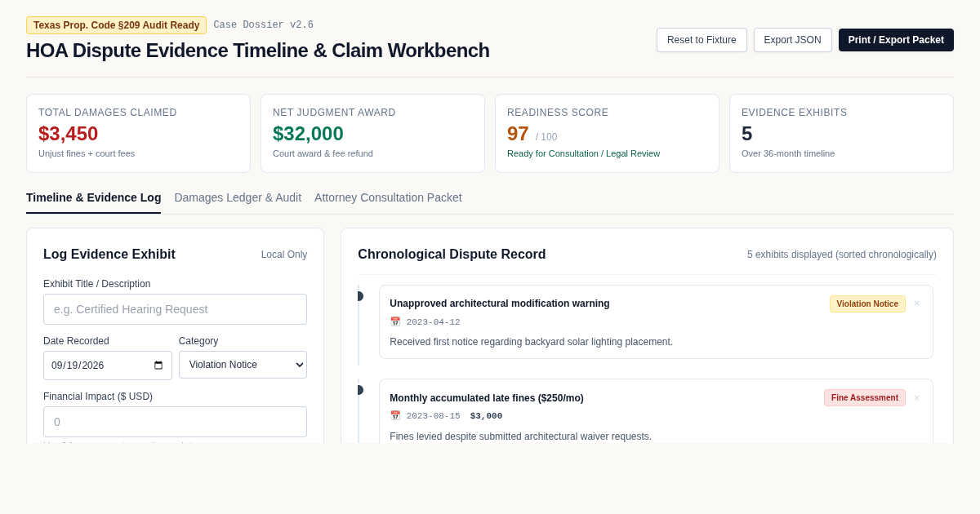The width and height of the screenshot is (980, 514).
Task: Open the Damages Ledger & Audit tab
Action: (x=238, y=197)
